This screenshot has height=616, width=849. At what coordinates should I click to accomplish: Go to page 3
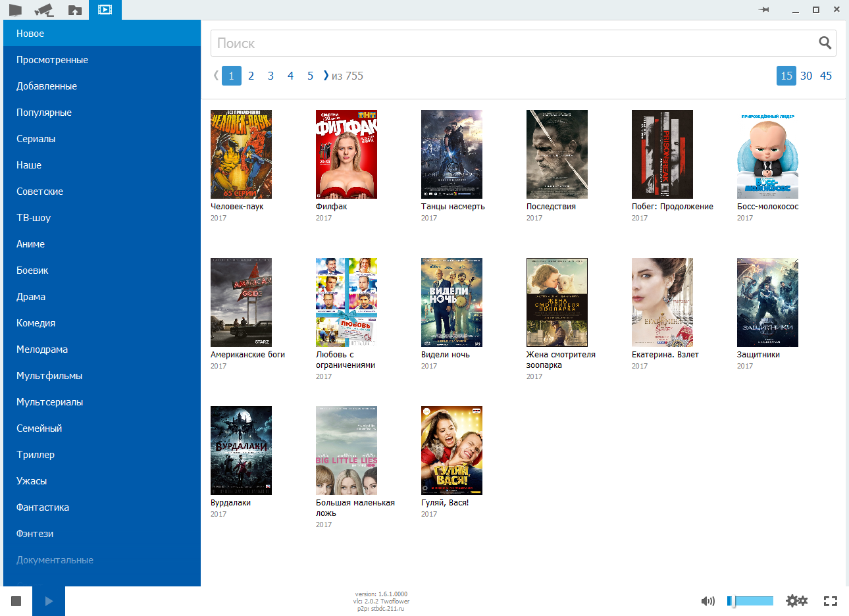(270, 76)
